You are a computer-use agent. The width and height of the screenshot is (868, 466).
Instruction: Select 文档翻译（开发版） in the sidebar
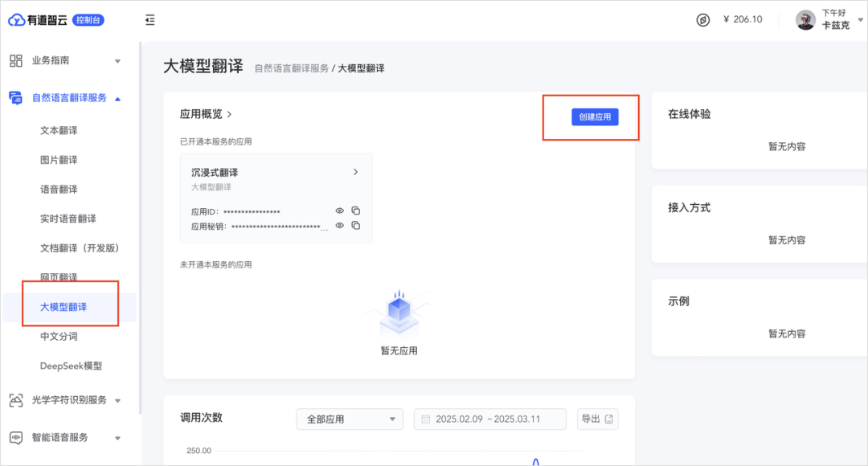click(80, 248)
